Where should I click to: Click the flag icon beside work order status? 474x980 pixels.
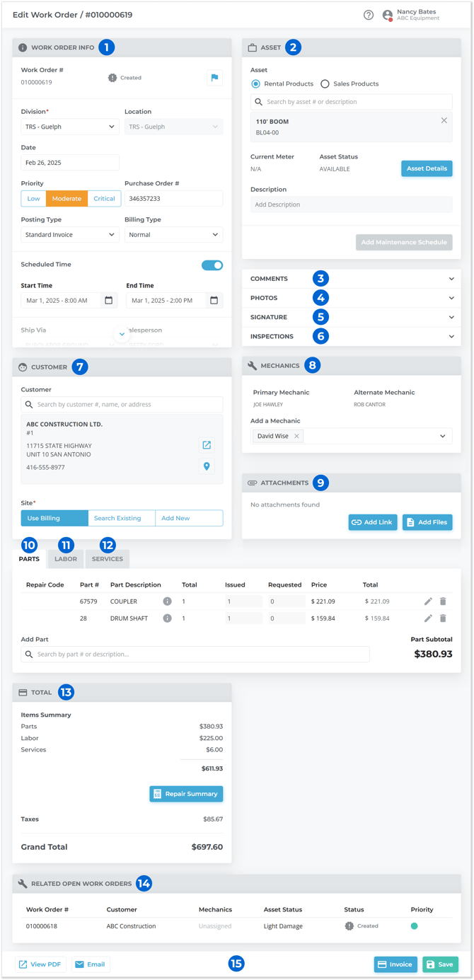click(x=214, y=78)
